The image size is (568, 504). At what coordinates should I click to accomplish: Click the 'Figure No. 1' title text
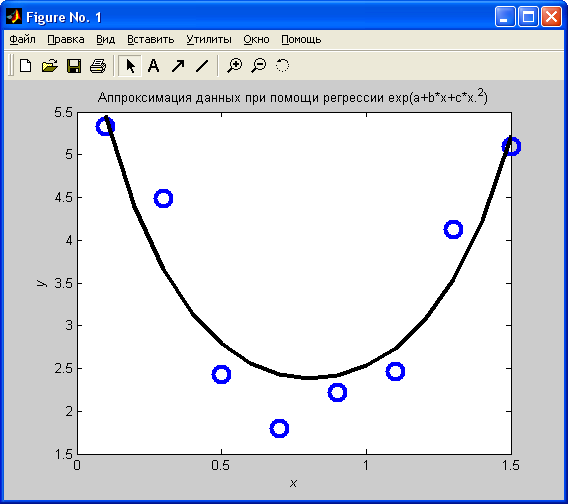point(64,17)
